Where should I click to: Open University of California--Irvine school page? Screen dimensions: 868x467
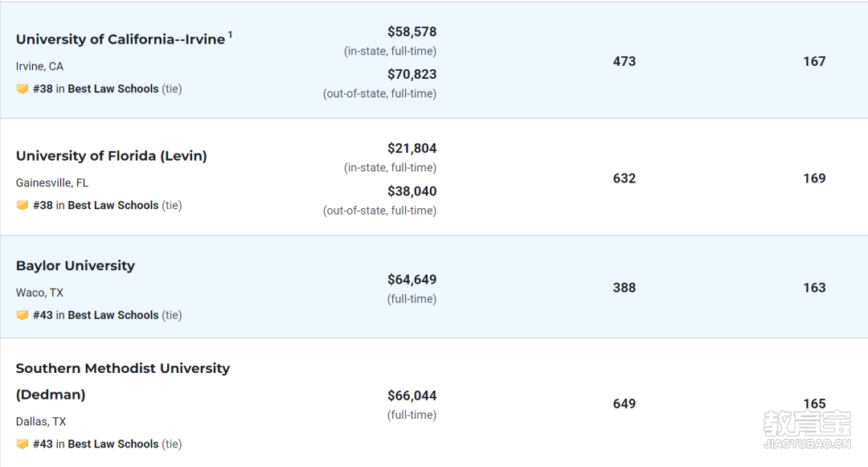click(x=120, y=39)
